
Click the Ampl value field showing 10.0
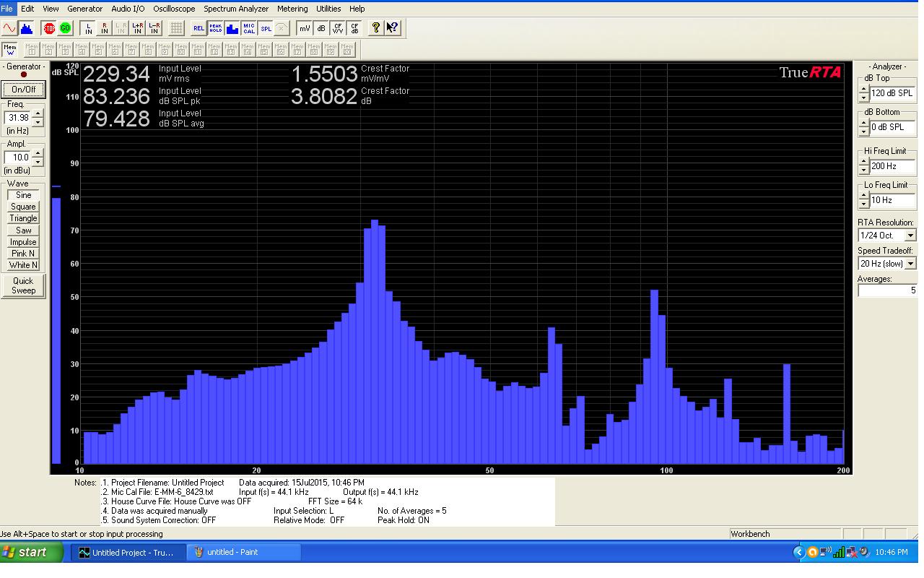click(x=19, y=157)
